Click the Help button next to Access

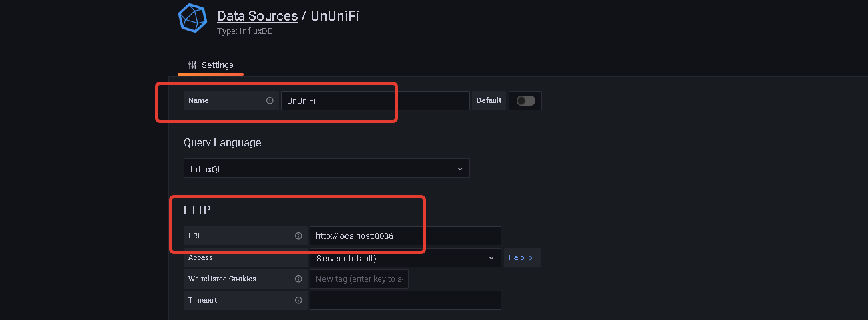tap(521, 258)
